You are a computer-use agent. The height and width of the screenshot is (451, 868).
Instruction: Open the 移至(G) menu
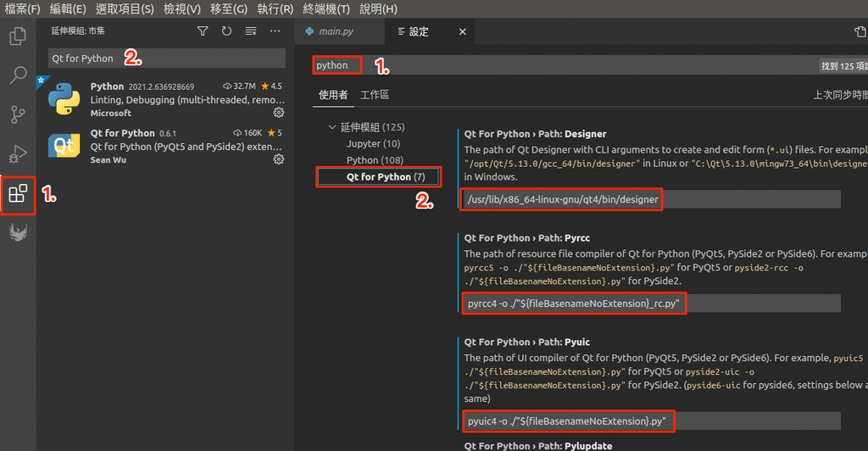[229, 8]
